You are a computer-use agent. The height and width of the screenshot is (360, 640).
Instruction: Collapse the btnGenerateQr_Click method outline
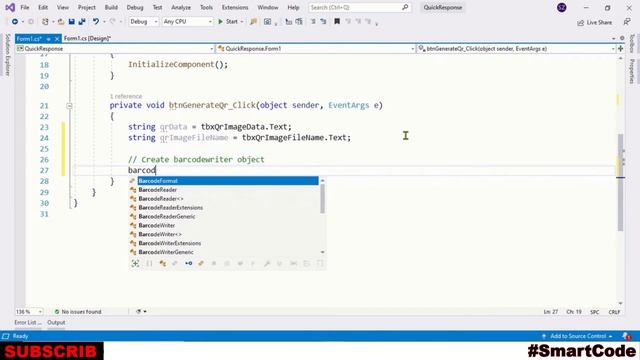[69, 106]
